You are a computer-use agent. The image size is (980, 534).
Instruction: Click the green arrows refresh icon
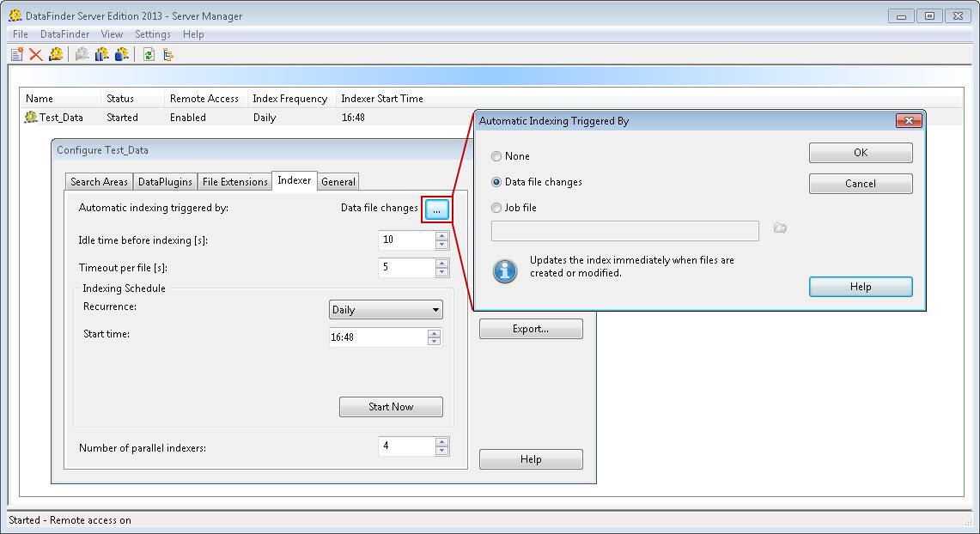[x=149, y=54]
